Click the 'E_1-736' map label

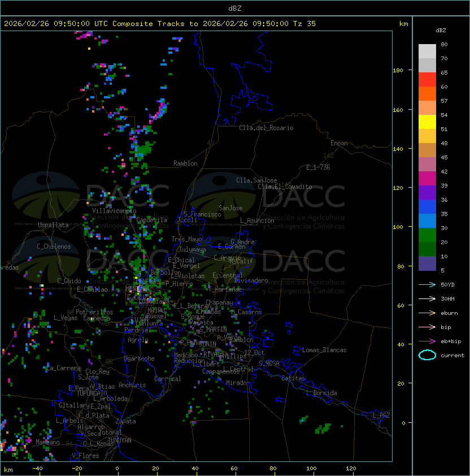(x=318, y=167)
